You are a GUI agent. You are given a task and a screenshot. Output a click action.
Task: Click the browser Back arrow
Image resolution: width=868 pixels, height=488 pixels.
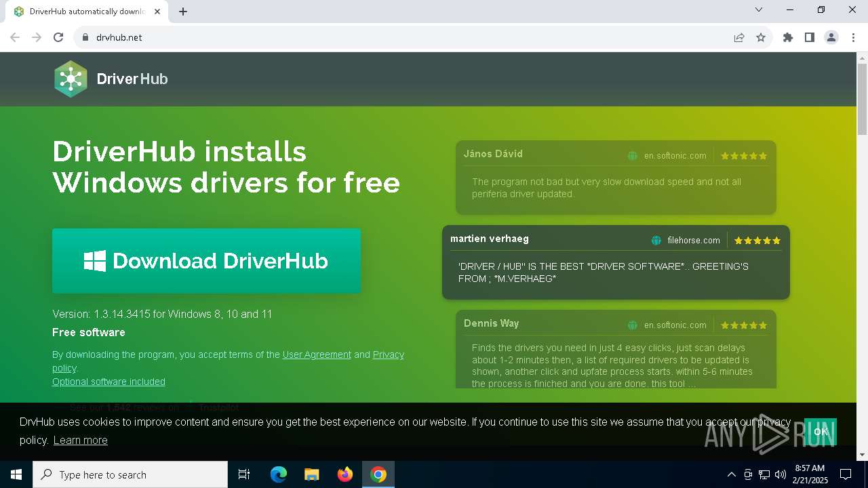click(15, 37)
